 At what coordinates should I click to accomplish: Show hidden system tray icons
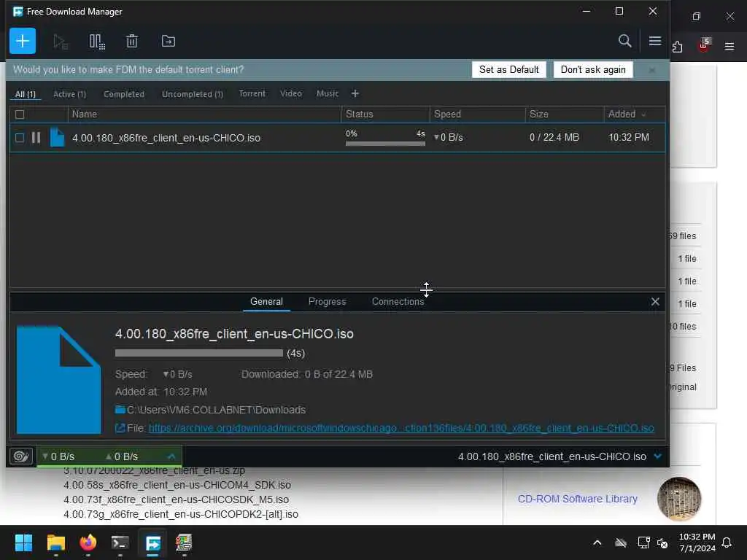597,542
